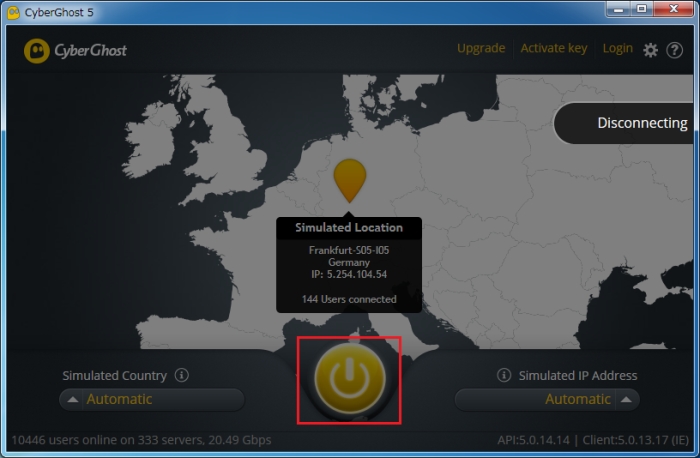Screen dimensions: 700x458
Task: Click '144 Users connected' text
Action: point(349,299)
